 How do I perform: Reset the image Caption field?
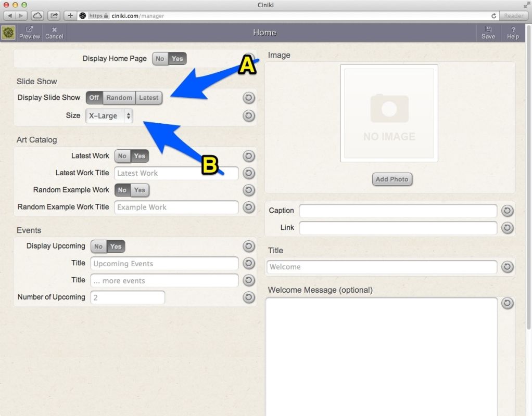tap(507, 211)
